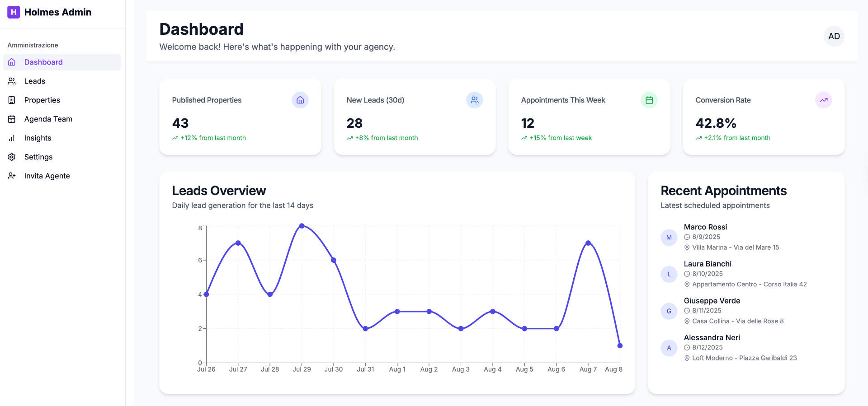
Task: Click the Aug 8 final data point
Action: (620, 345)
